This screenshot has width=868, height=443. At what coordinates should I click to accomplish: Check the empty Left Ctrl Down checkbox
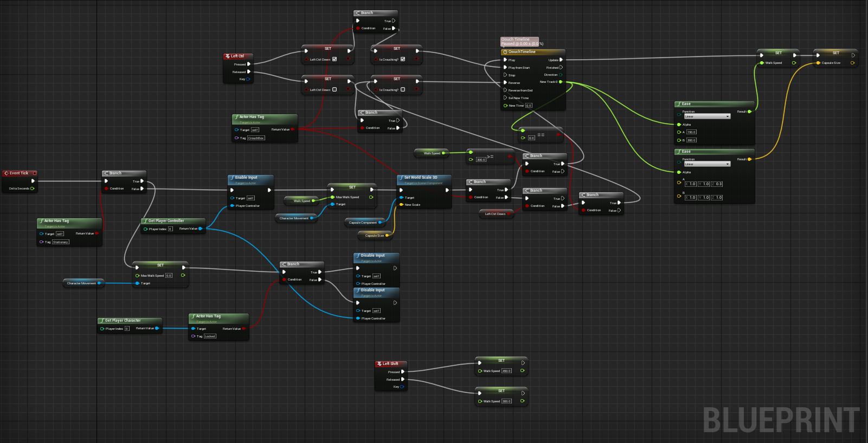click(x=335, y=90)
